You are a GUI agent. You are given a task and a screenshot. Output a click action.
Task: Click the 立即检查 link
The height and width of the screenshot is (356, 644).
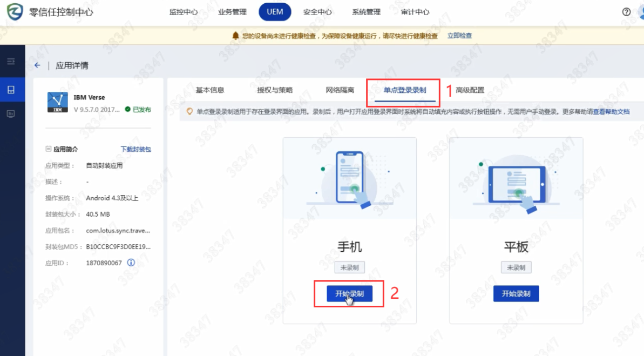pos(459,36)
